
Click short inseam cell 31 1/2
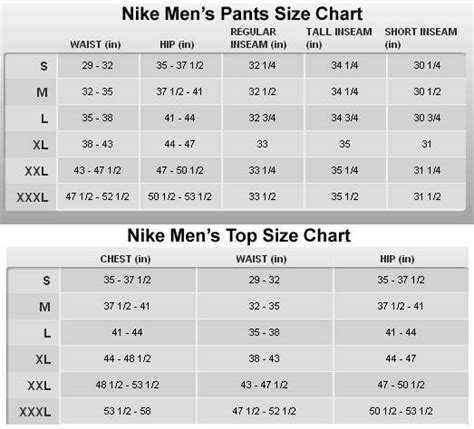point(427,197)
